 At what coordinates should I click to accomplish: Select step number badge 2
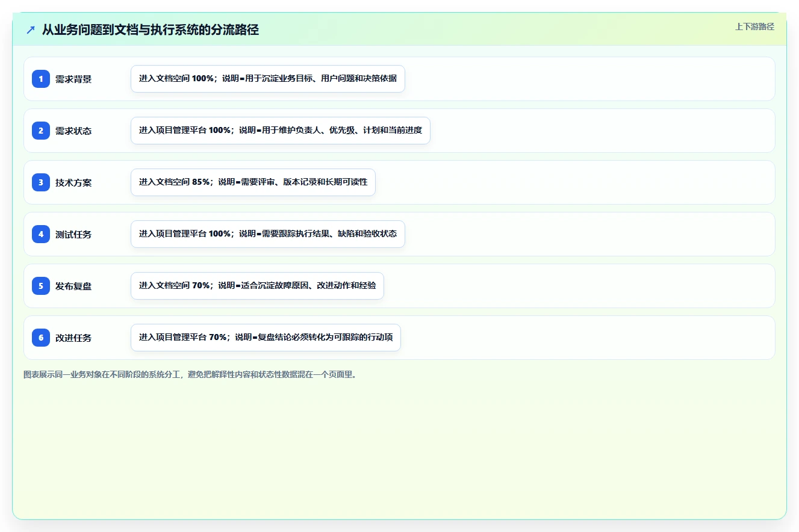coord(41,131)
